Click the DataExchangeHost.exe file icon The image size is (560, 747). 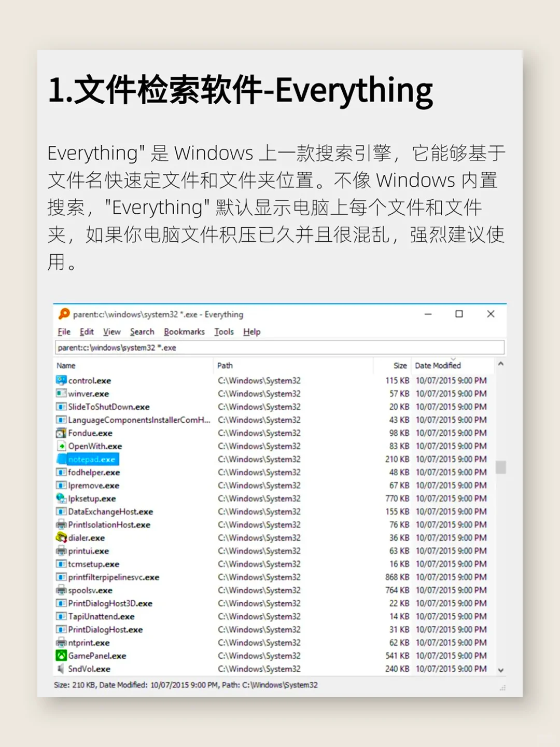pos(61,511)
